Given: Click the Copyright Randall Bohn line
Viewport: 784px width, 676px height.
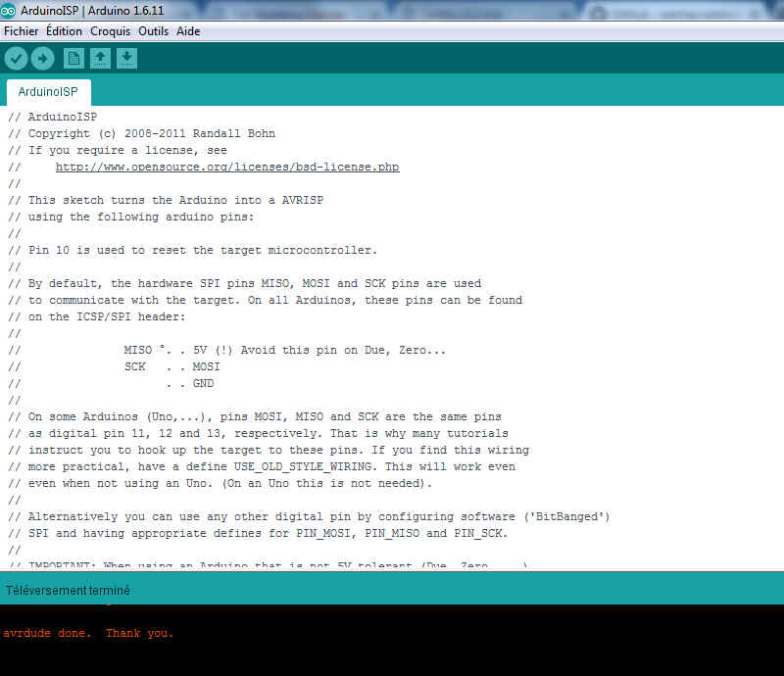Looking at the screenshot, I should click(141, 133).
